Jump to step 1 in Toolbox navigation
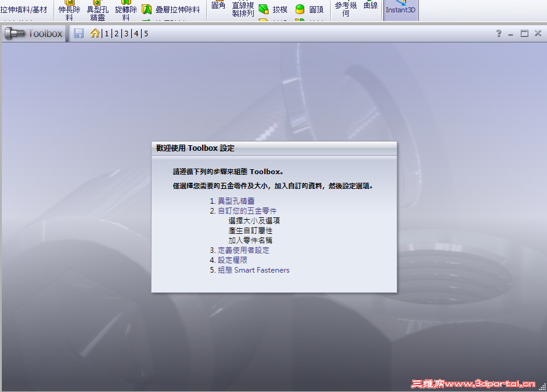The image size is (547, 392). click(x=107, y=33)
